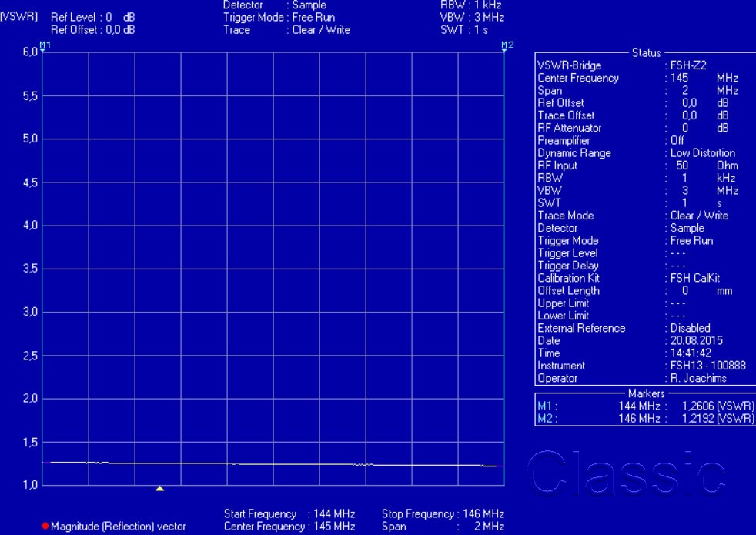Click the 'Magnitude (Reflection) vector' legend label
756x535 pixels.
[118, 527]
